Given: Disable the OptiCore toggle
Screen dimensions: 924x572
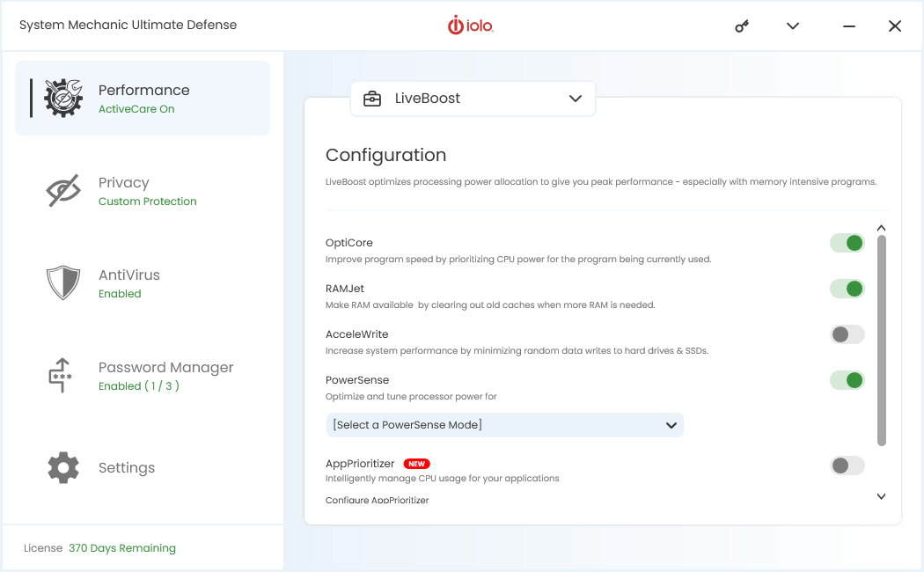Looking at the screenshot, I should (x=847, y=242).
